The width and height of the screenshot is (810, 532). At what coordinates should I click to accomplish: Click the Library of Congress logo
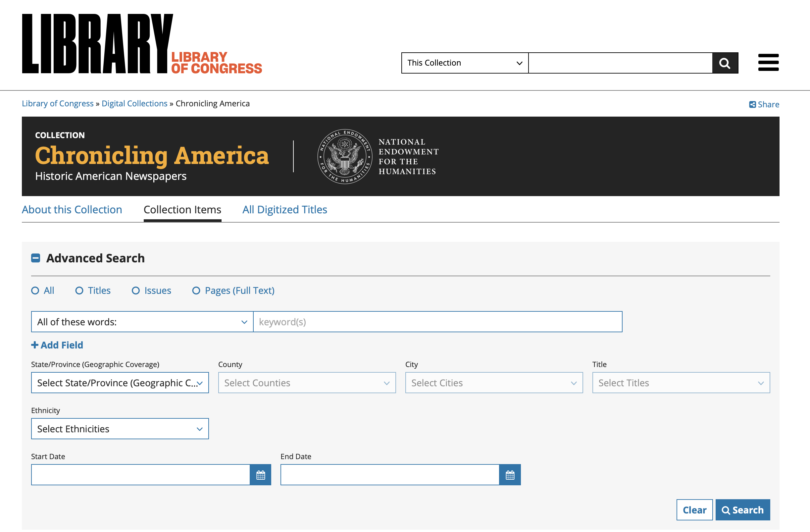point(142,44)
